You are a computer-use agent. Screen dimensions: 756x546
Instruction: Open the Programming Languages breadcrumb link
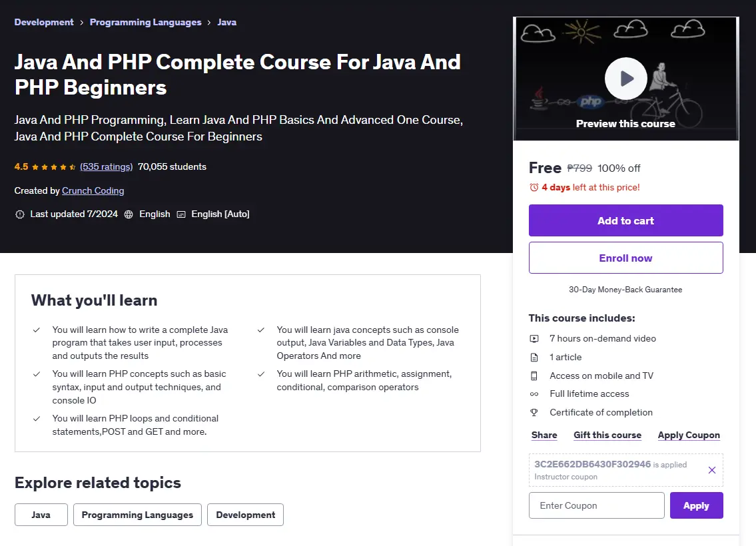pos(146,22)
